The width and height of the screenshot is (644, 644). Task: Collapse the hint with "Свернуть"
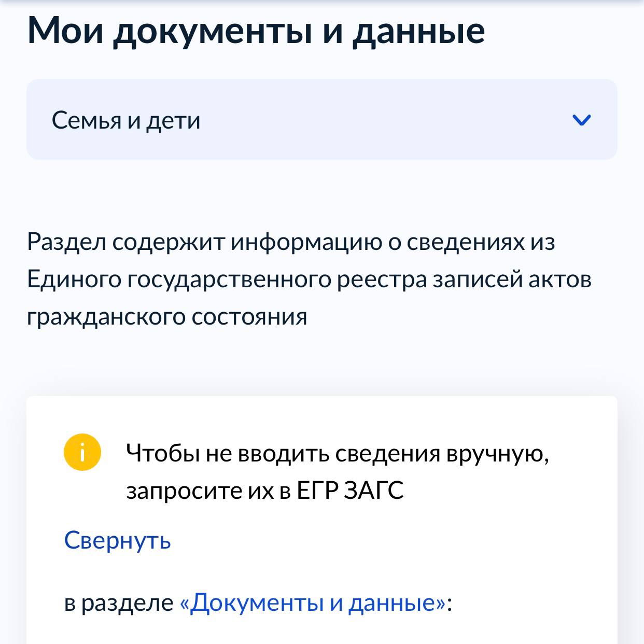117,540
